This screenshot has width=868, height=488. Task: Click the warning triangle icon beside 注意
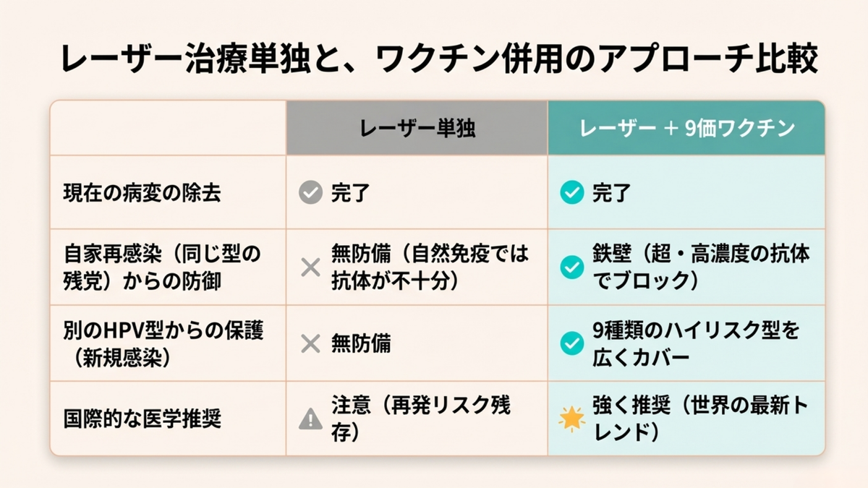point(310,418)
